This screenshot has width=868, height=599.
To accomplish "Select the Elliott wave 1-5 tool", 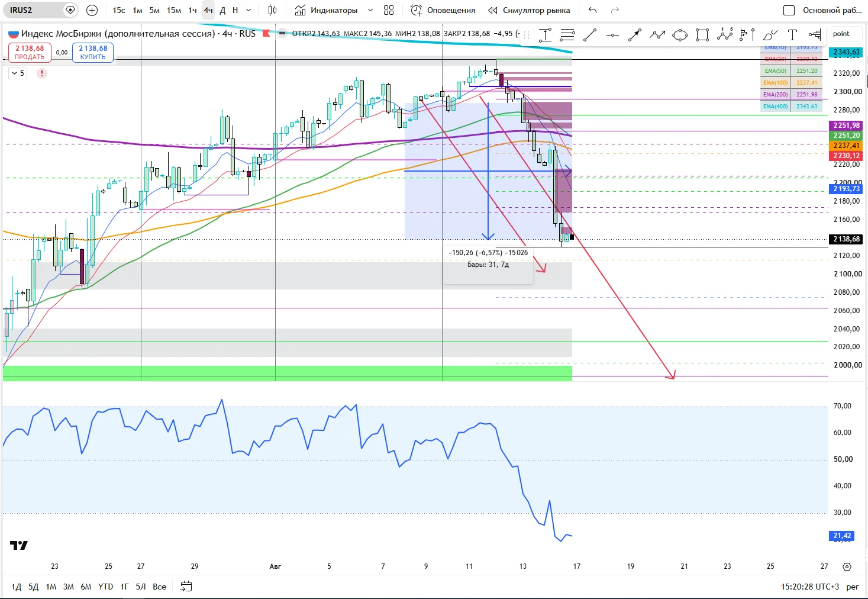I will (x=725, y=35).
